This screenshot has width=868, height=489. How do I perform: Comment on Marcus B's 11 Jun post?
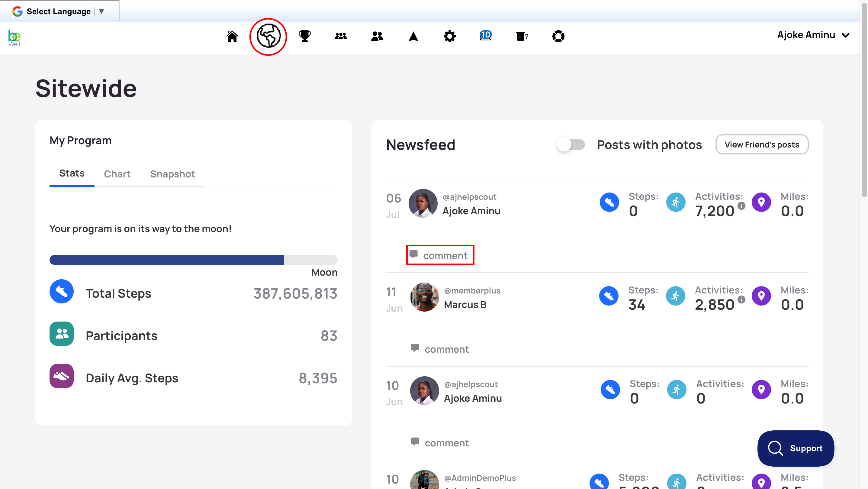coord(440,349)
